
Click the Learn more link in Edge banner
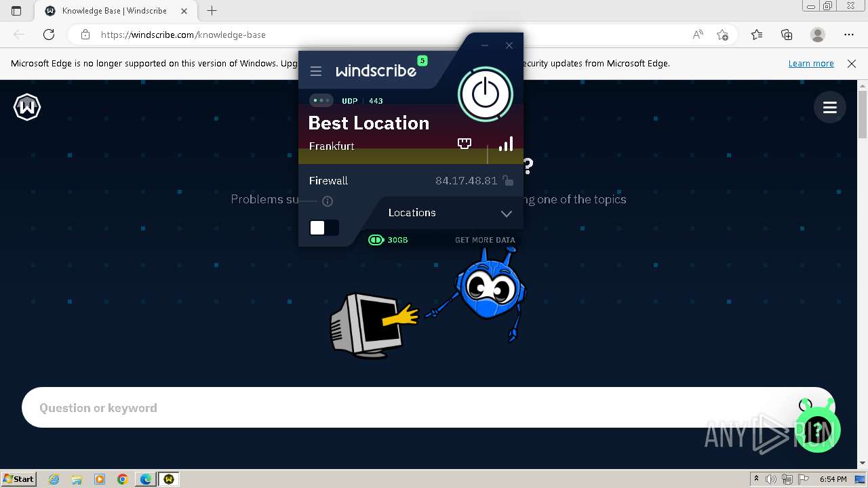coord(811,64)
